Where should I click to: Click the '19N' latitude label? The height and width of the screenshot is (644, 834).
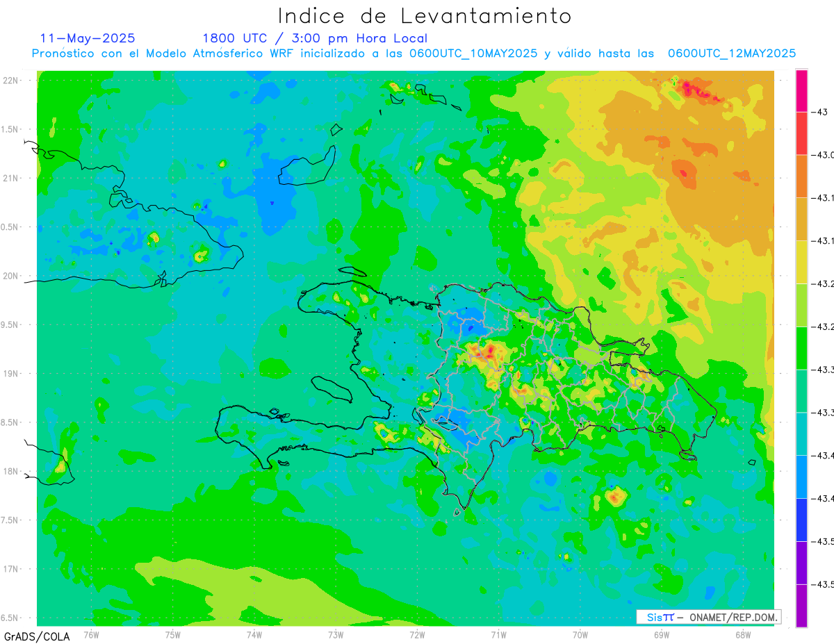(x=11, y=374)
